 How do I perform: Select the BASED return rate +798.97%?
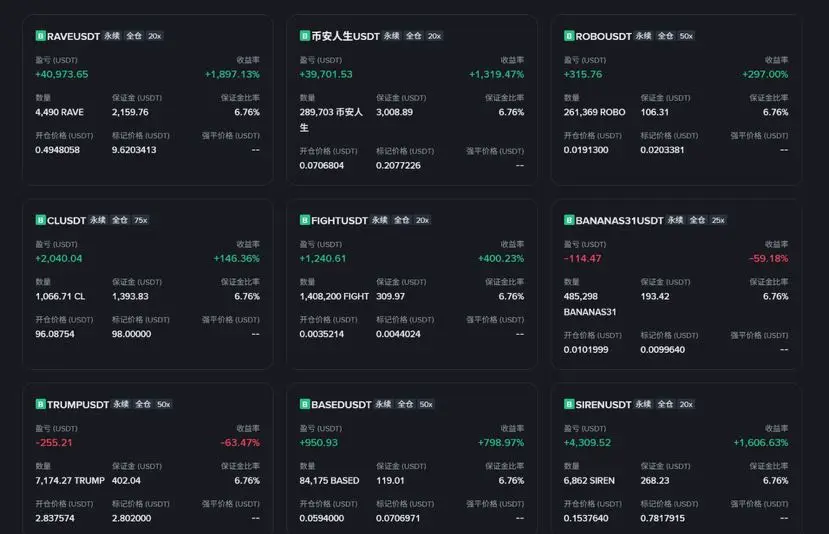pyautogui.click(x=501, y=443)
